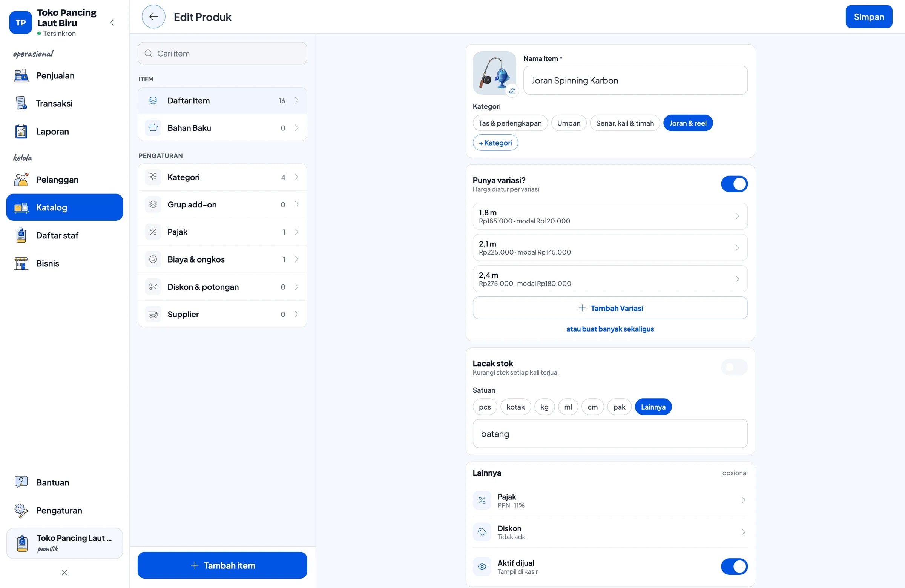Toggle the Aktif dijual switch
This screenshot has height=588, width=905.
coord(734,567)
